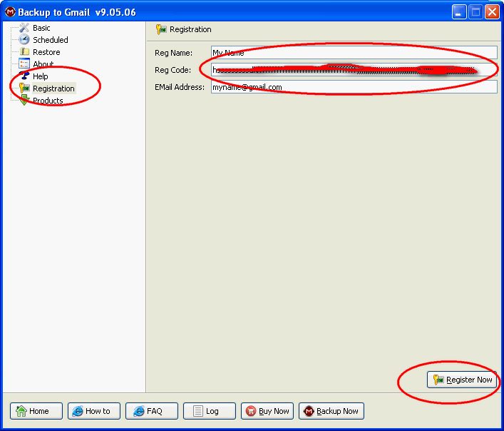Click the Backup to Gmail title bar logo

[x=10, y=12]
